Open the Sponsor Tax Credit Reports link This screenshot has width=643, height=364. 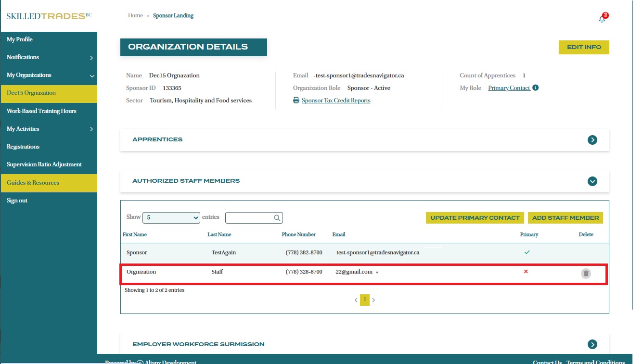point(335,100)
